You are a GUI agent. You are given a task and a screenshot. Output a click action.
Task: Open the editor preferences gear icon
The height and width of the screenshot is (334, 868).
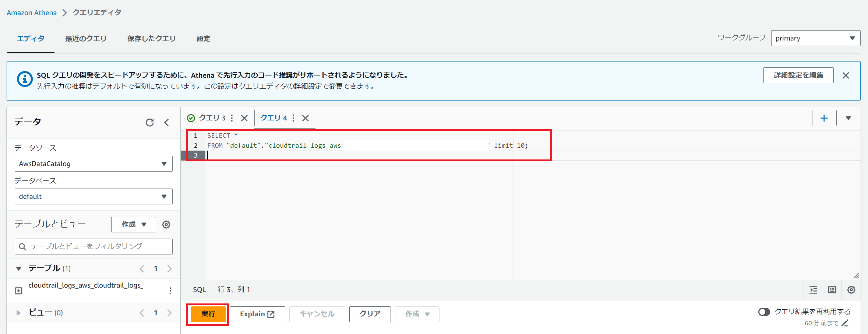851,290
